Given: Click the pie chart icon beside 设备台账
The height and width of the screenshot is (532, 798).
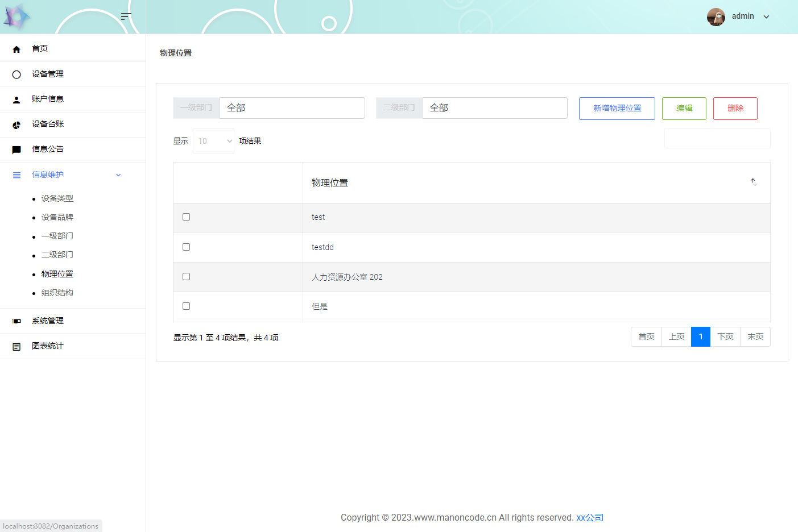Looking at the screenshot, I should (16, 124).
